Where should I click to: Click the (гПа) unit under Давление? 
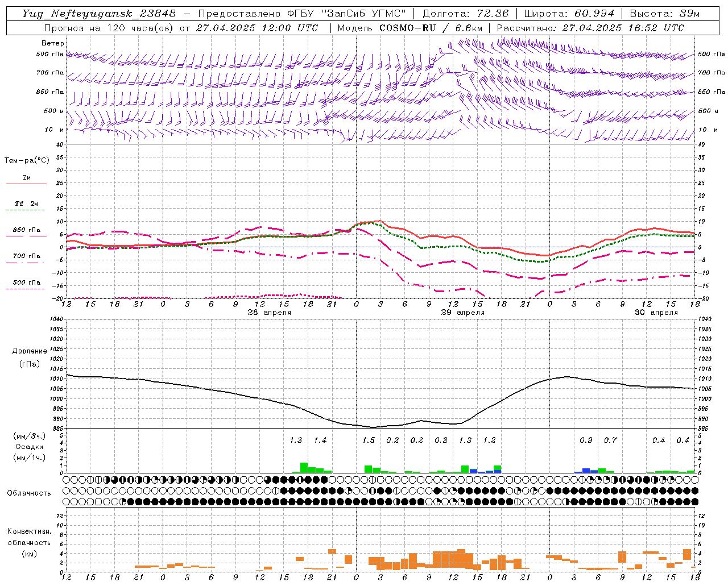pos(30,364)
